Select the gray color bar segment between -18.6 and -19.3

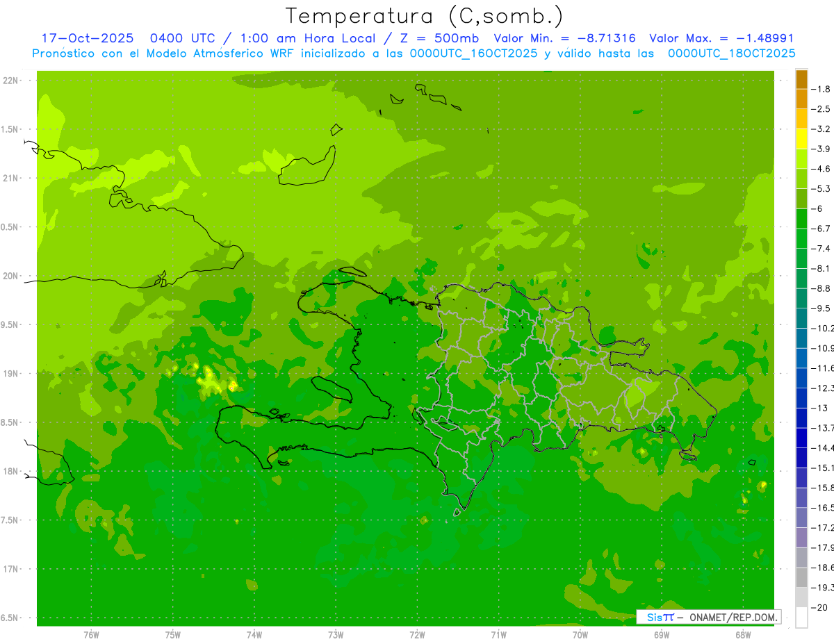point(801,578)
